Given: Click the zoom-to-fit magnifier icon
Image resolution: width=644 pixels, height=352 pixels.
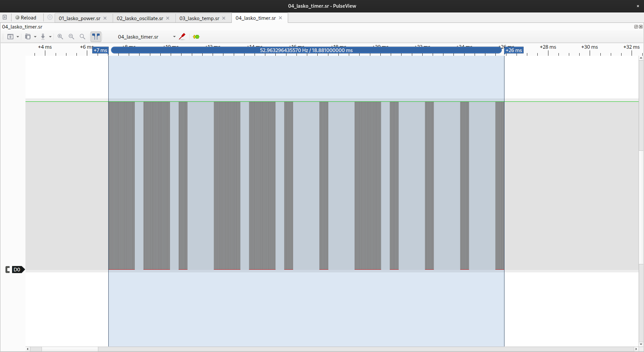Looking at the screenshot, I should coord(83,37).
